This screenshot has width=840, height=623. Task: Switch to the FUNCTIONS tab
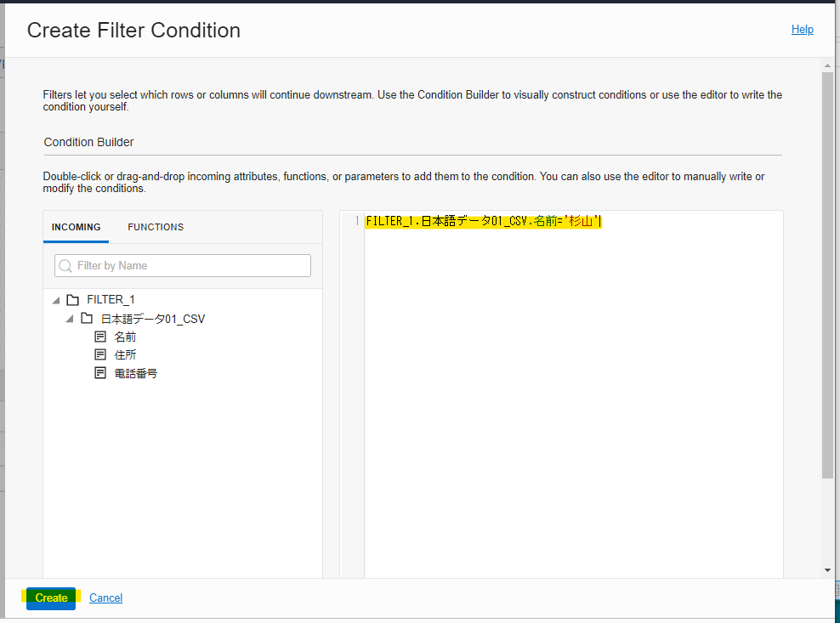click(156, 227)
